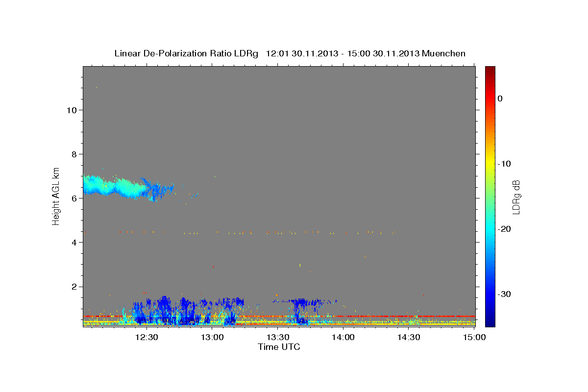Screen dimensions: 588x392
Task: Click the 'Muenchen' location label in the title
Action: 443,53
